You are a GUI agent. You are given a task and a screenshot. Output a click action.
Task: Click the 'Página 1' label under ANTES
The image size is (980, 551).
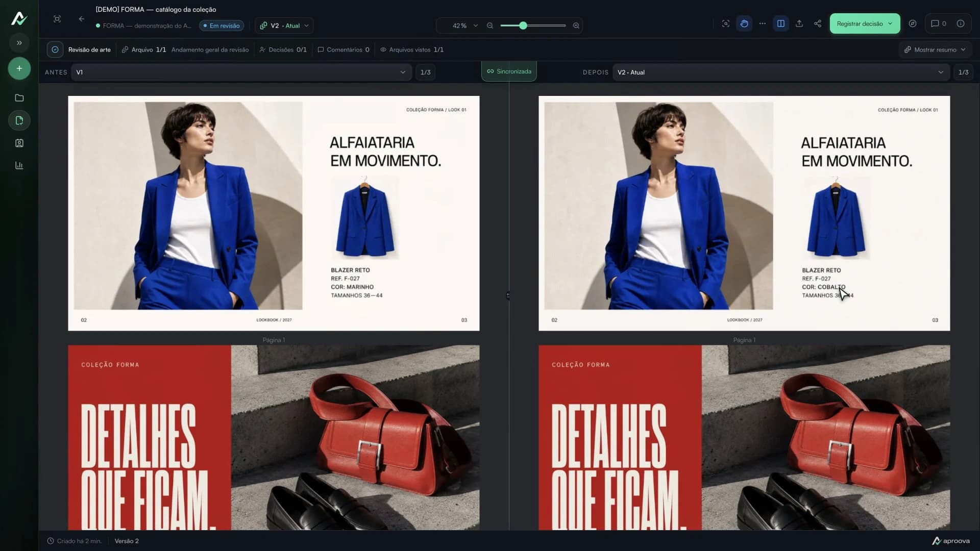coord(274,340)
